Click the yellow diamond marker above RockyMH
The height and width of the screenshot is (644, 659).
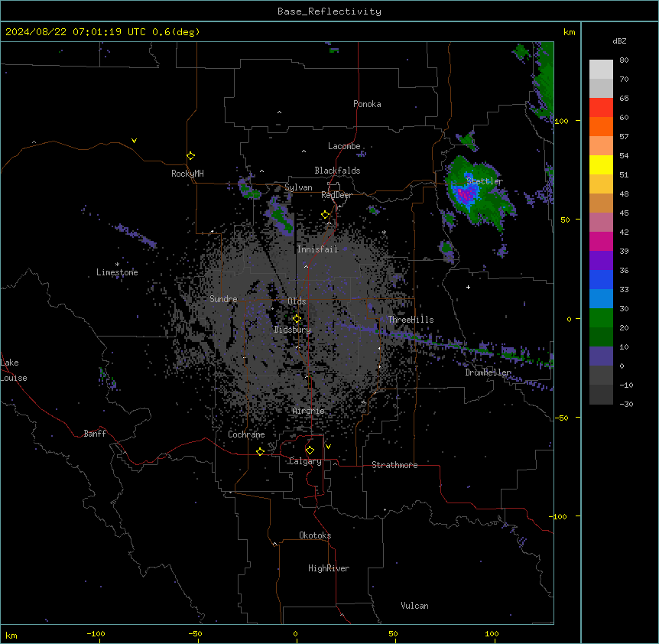(191, 156)
